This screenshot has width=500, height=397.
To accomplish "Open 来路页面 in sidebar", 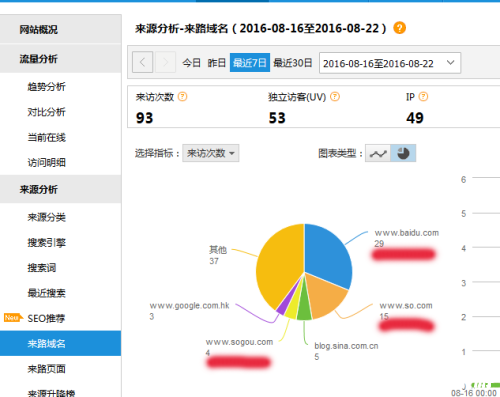I will [47, 369].
